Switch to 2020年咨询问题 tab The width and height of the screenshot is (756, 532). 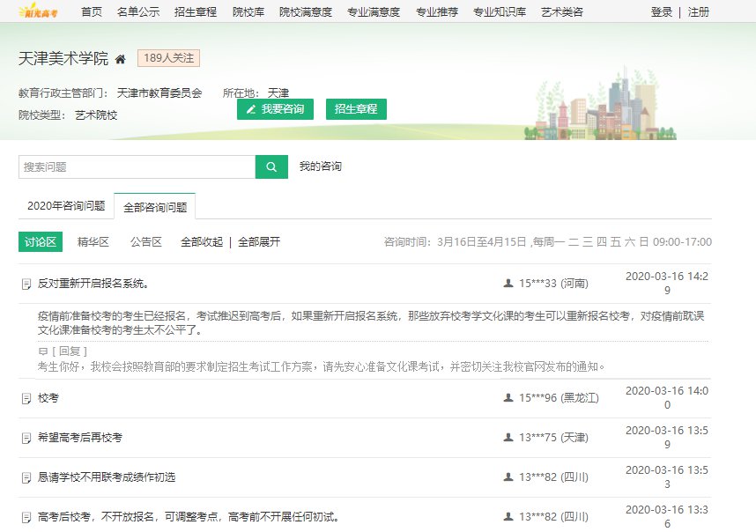coord(66,206)
